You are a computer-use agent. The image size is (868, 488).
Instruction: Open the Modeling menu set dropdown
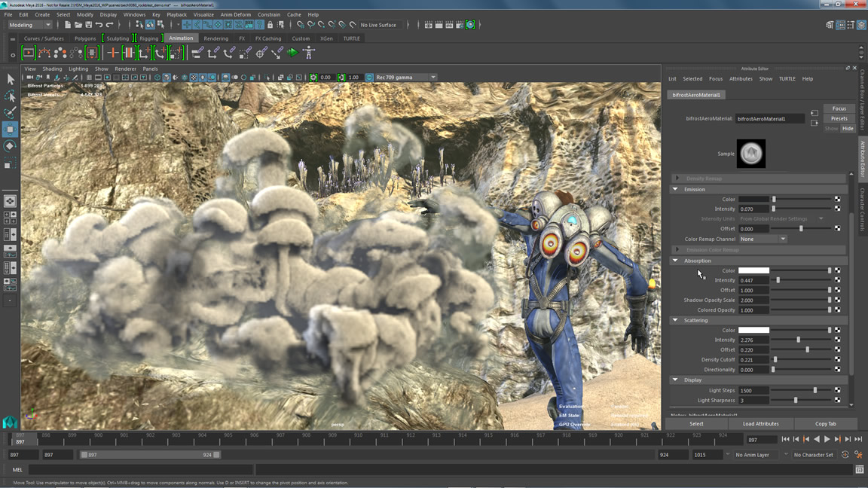[x=30, y=25]
